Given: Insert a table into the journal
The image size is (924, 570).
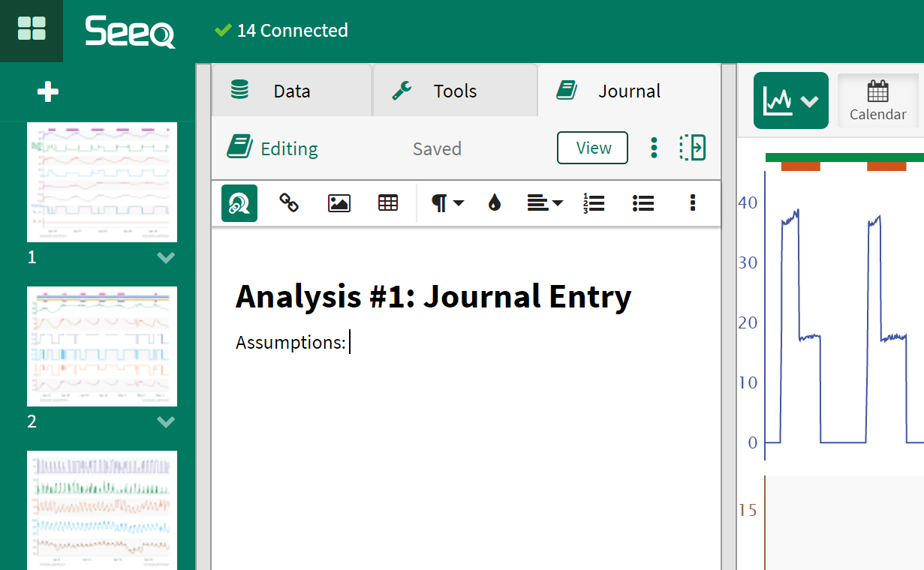Looking at the screenshot, I should (x=388, y=203).
